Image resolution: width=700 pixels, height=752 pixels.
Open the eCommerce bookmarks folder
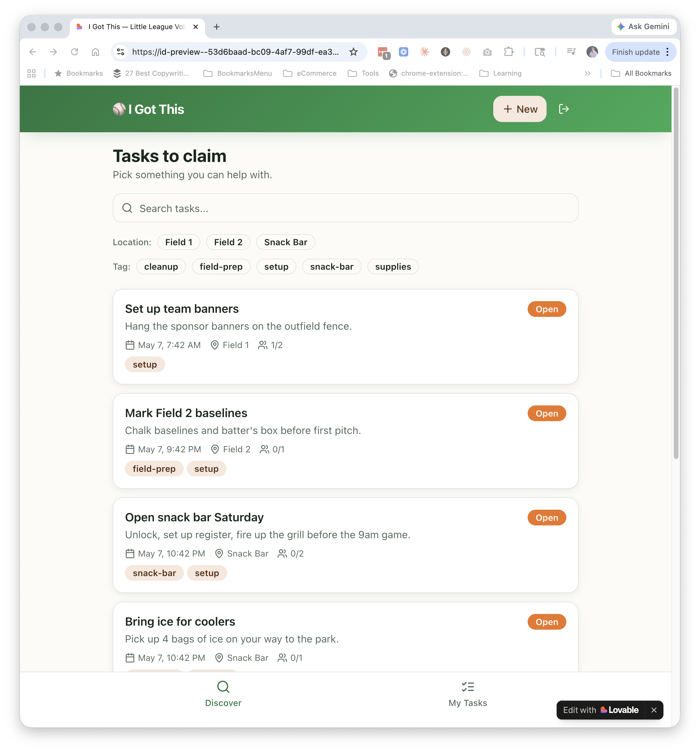pyautogui.click(x=310, y=73)
